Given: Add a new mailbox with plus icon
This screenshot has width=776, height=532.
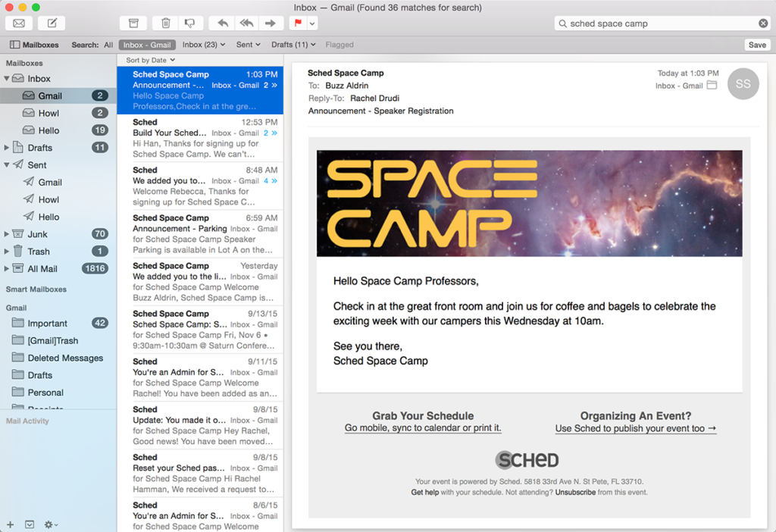Looking at the screenshot, I should (x=11, y=524).
